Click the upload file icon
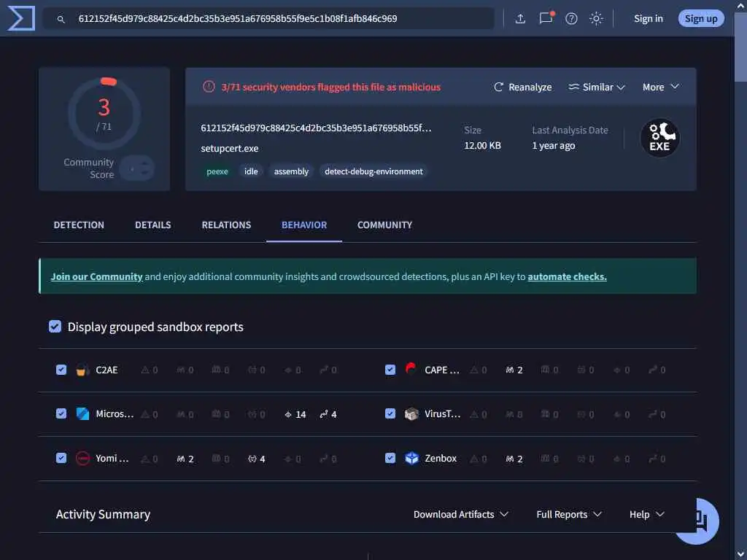Viewport: 747px width, 560px height. (x=520, y=18)
